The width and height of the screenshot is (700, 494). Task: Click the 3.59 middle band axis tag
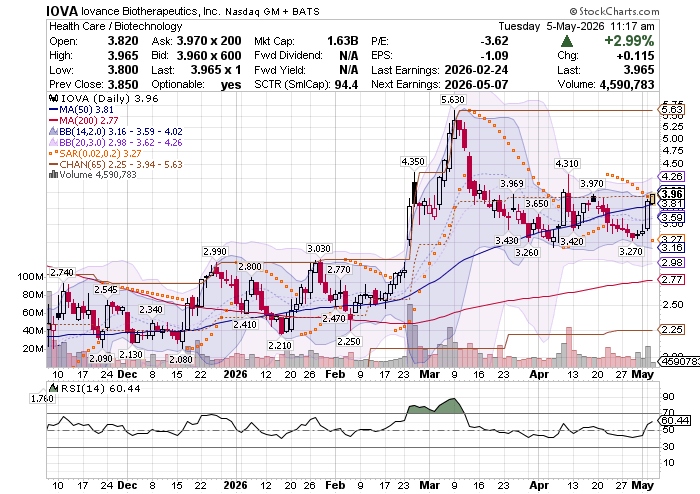[x=671, y=218]
